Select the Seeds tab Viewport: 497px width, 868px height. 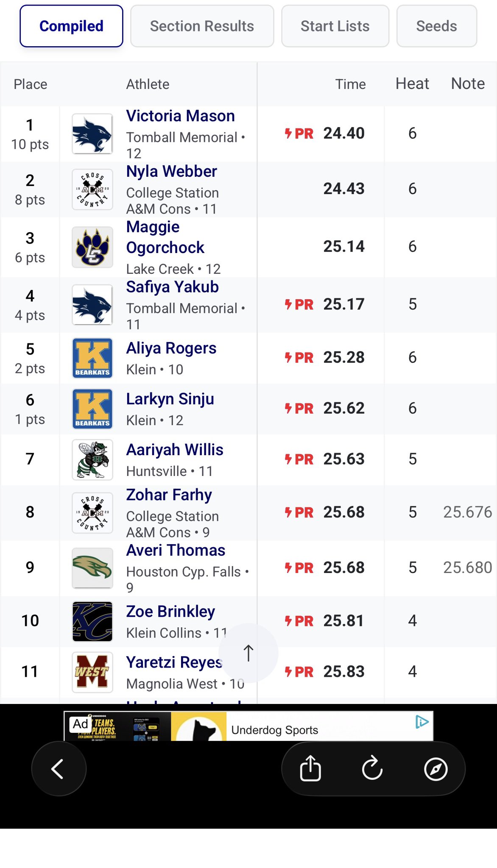[x=436, y=26]
